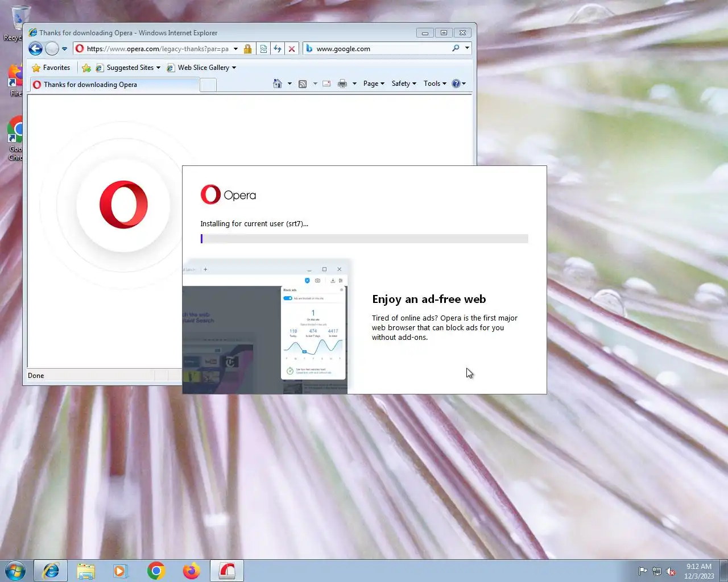This screenshot has width=728, height=582.
Task: Click the Firefox desktop shortcut
Action: pyautogui.click(x=15, y=80)
